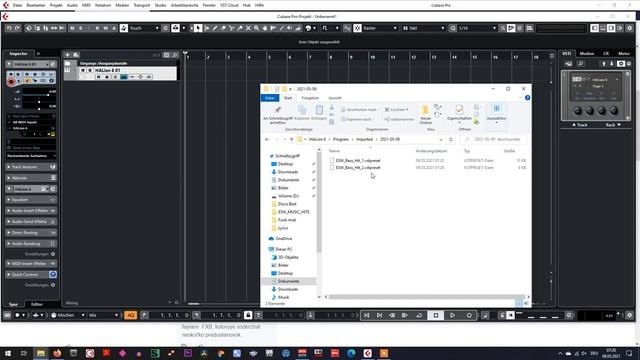Toggle the global Mute M button
The image size is (640, 360).
tap(72, 28)
